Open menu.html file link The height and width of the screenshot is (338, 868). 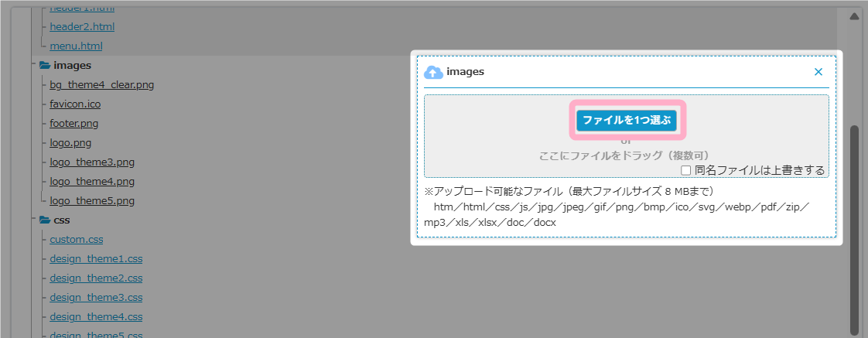click(76, 46)
